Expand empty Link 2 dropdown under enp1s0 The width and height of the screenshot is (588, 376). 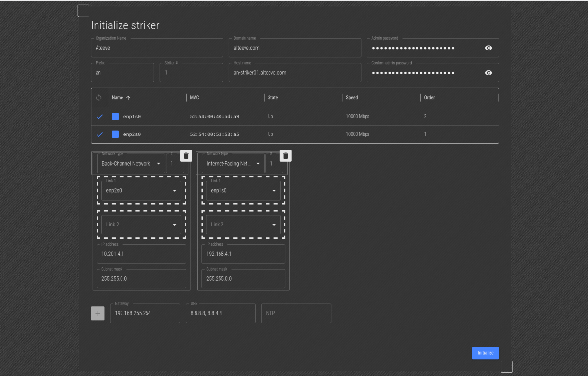244,225
